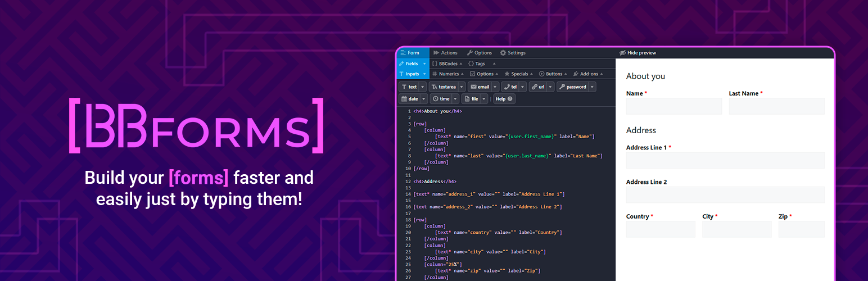The height and width of the screenshot is (281, 868).
Task: Insert a date field
Action: click(409, 99)
